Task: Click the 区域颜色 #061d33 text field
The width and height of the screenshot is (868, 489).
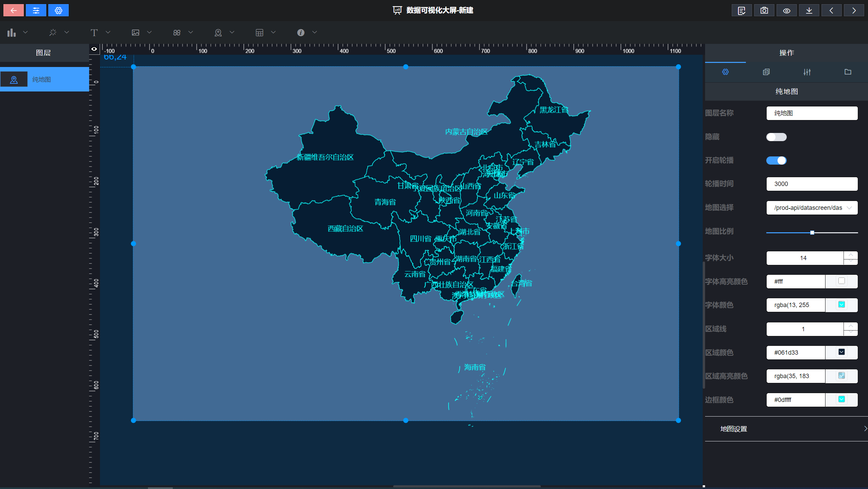Action: [x=796, y=353]
